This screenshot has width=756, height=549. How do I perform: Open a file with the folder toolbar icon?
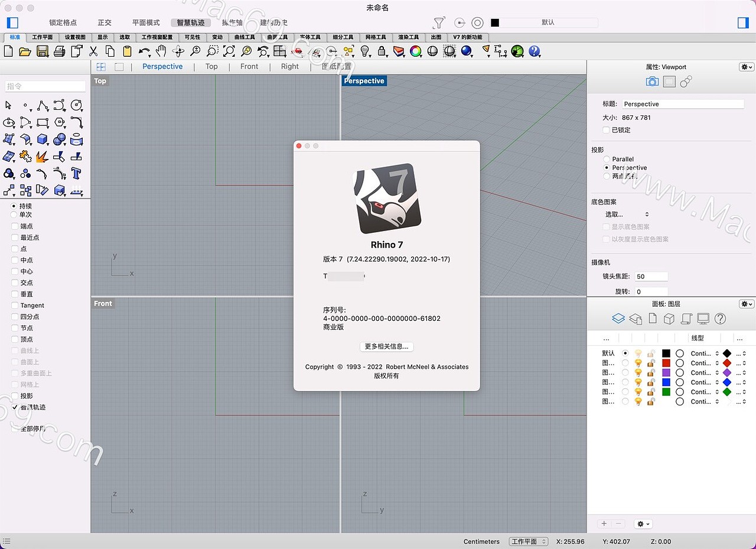point(25,51)
